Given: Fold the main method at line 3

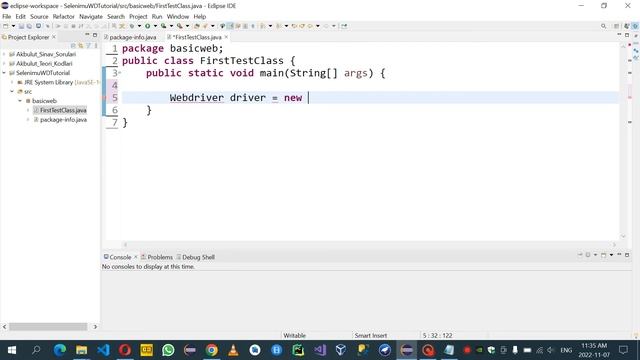Looking at the screenshot, I should [x=120, y=73].
